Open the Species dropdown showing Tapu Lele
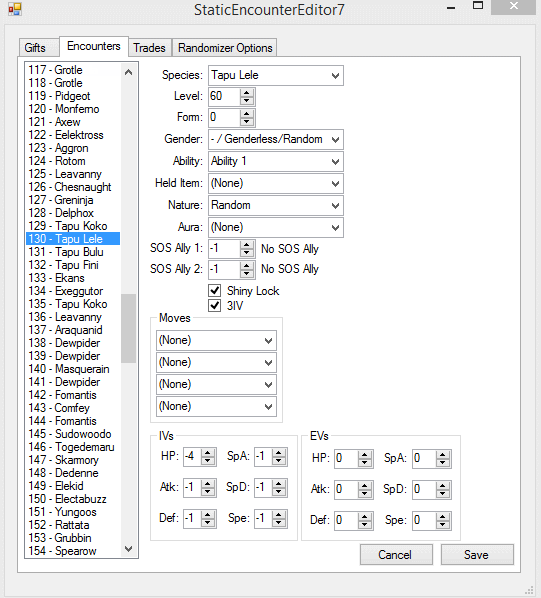 tap(276, 76)
